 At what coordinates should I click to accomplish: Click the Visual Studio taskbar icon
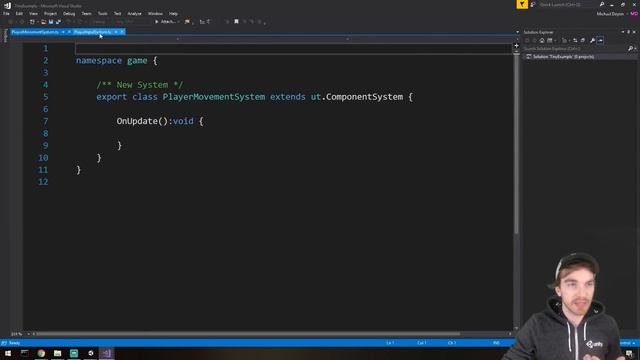click(x=107, y=353)
